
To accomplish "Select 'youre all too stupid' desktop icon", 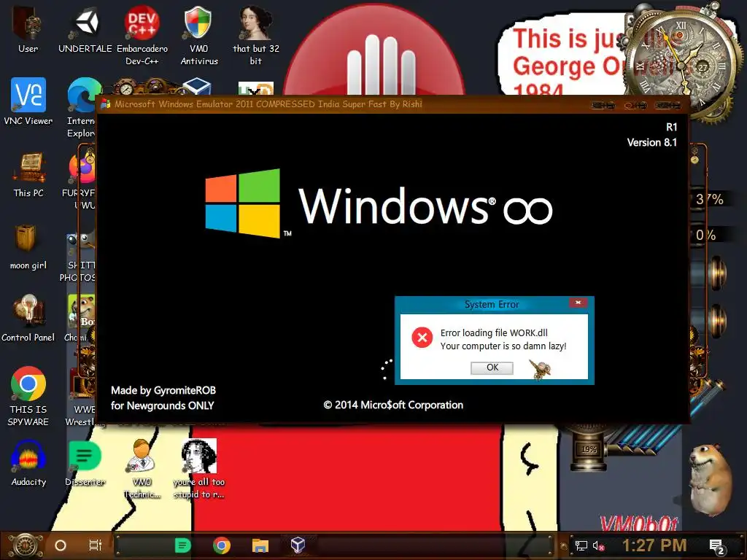I will coord(198,469).
